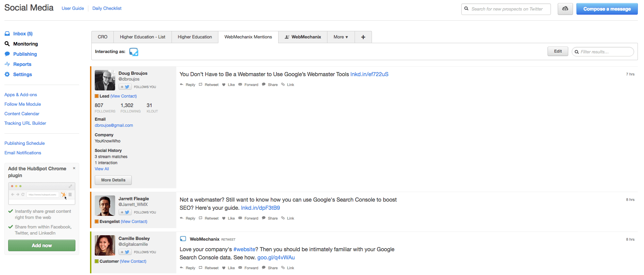Open Settings in the sidebar
The image size is (644, 275).
click(22, 74)
